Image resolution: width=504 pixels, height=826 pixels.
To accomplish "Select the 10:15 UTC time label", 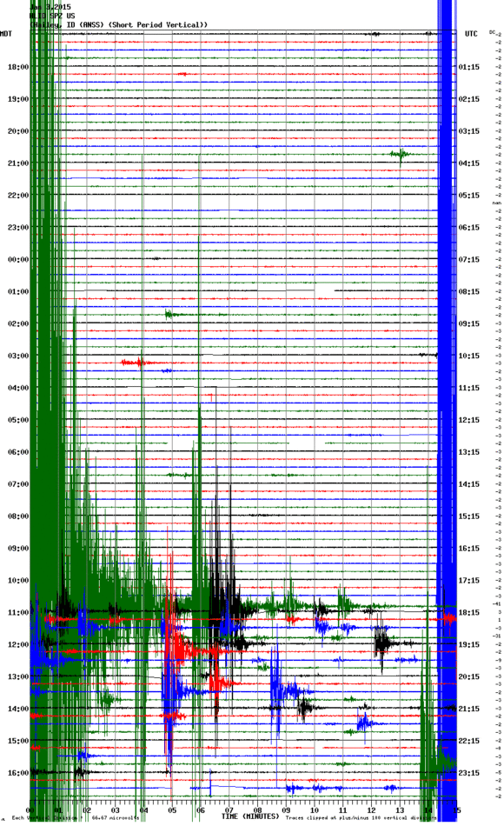I will click(468, 356).
